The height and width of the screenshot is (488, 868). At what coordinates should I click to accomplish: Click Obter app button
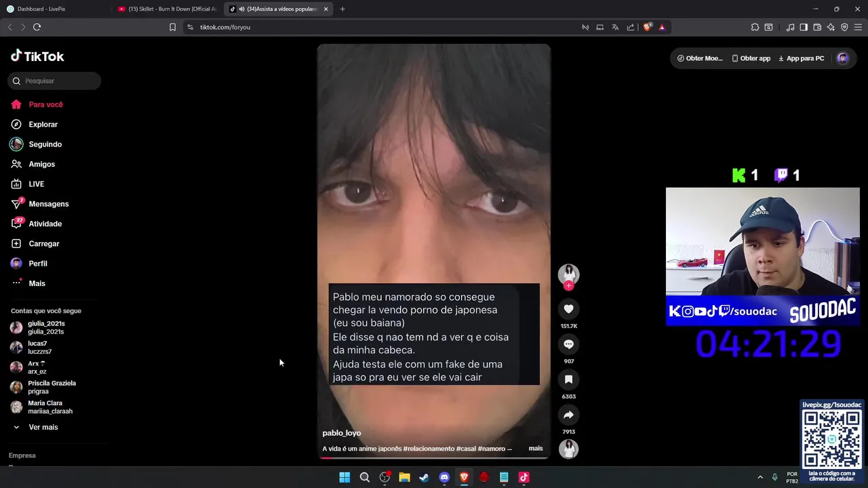(x=751, y=58)
